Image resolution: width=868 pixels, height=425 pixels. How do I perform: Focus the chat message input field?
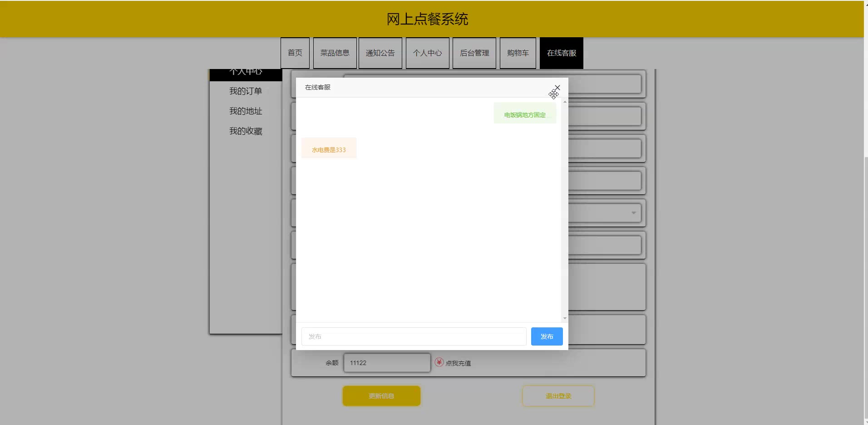point(414,336)
